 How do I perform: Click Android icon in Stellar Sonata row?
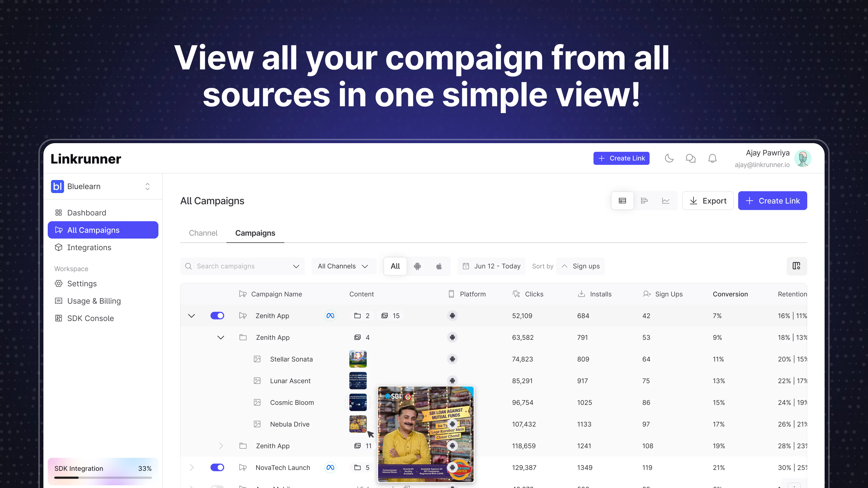tap(452, 359)
